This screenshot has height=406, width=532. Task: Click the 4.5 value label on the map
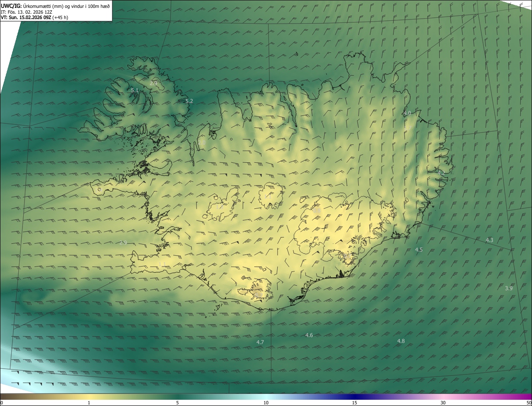(419, 249)
